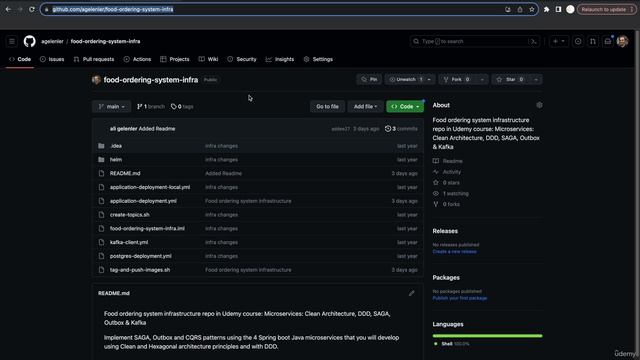Edit README with pencil icon
The image size is (640, 360).
(x=411, y=293)
